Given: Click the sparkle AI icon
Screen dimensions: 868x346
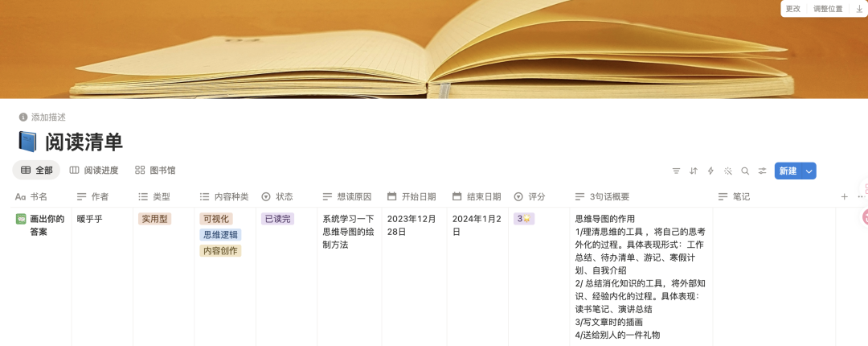Looking at the screenshot, I should pyautogui.click(x=728, y=171).
